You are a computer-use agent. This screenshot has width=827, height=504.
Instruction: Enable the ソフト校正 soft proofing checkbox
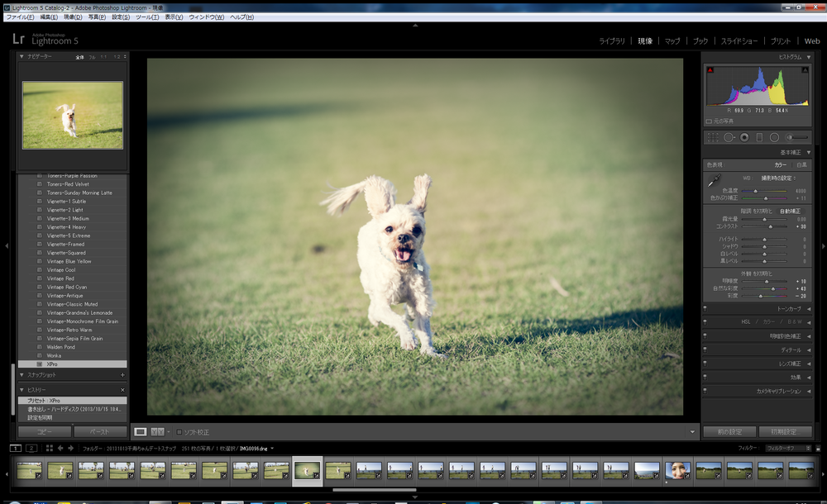tap(179, 432)
